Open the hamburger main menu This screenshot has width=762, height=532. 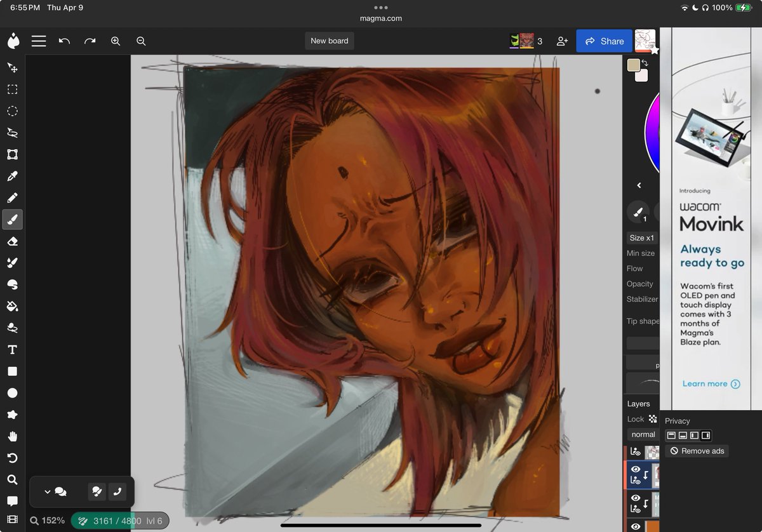click(x=39, y=41)
